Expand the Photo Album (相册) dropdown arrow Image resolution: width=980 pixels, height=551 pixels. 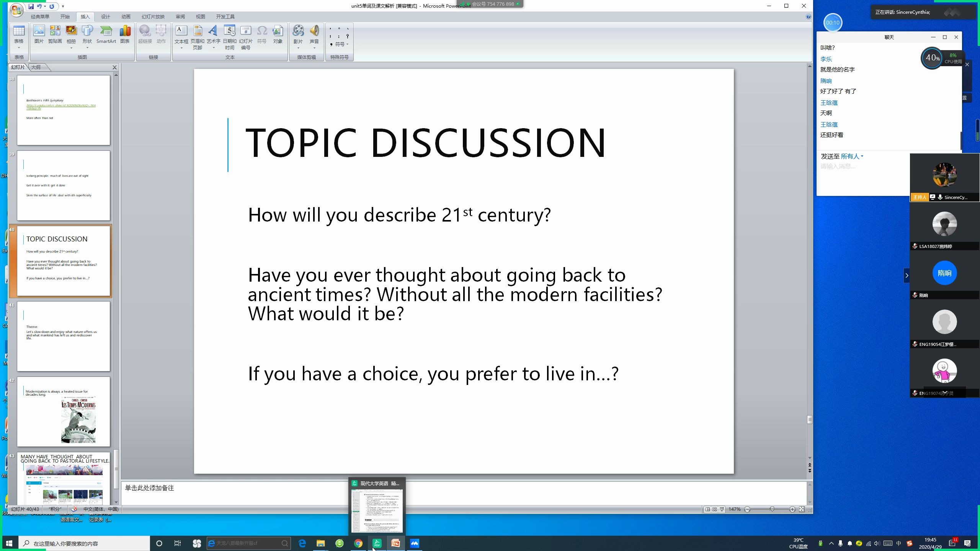point(71,48)
